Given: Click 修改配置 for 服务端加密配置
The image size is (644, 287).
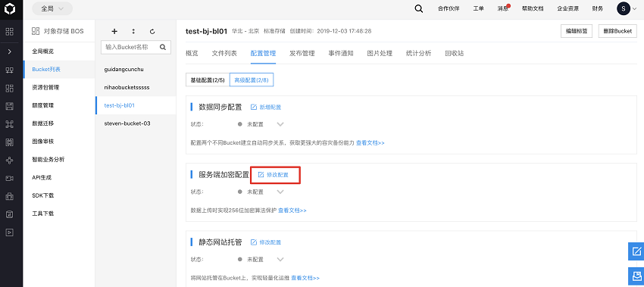Looking at the screenshot, I should [x=273, y=175].
